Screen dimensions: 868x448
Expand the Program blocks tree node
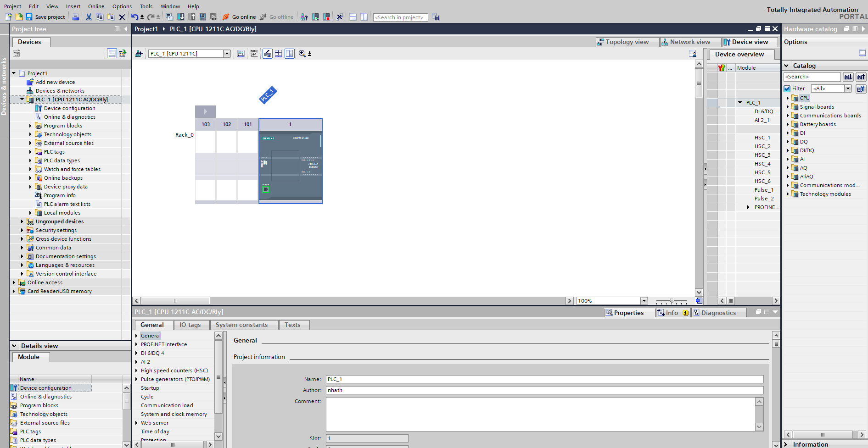(30, 126)
